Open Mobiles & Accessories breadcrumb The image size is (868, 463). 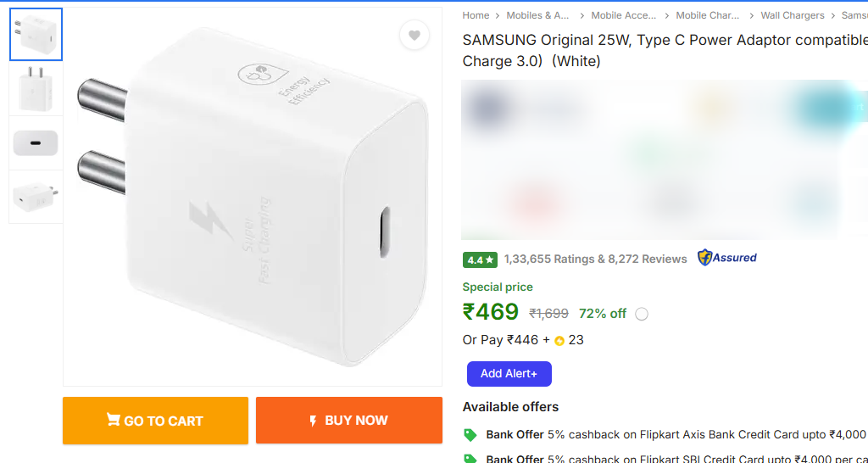coord(537,15)
